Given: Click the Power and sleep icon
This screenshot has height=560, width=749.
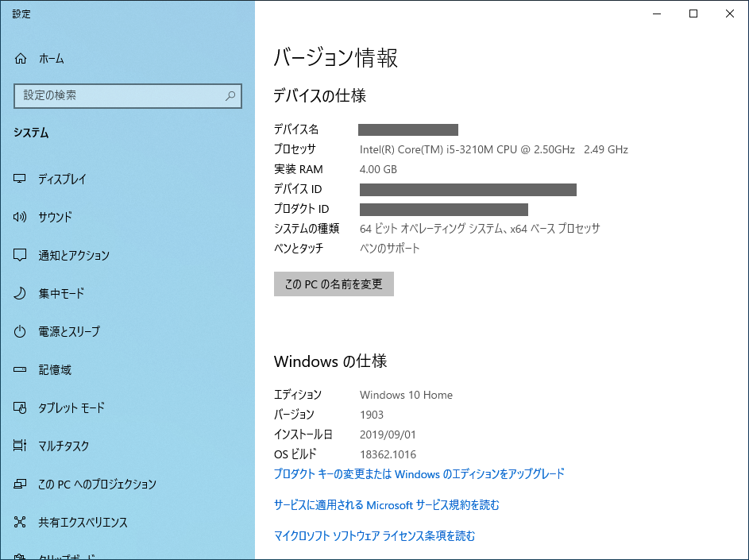Looking at the screenshot, I should tap(20, 331).
